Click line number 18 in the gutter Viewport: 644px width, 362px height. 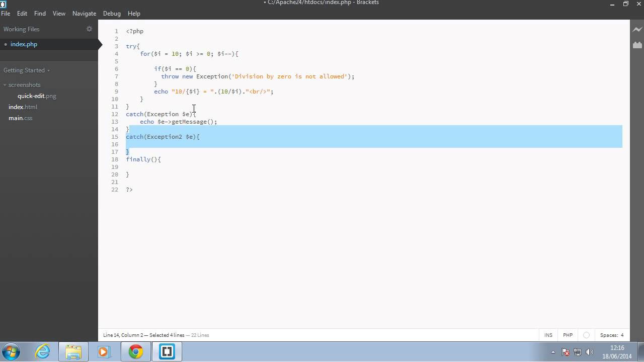point(115,159)
